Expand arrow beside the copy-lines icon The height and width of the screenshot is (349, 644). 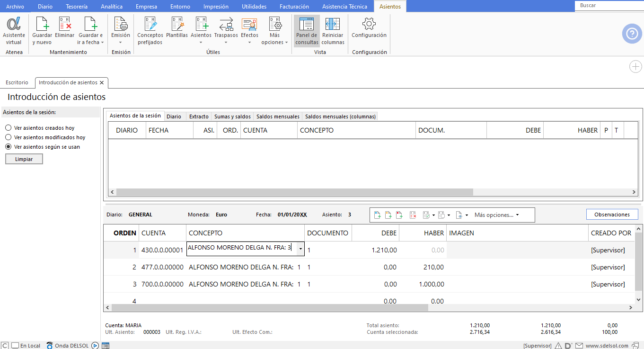449,215
